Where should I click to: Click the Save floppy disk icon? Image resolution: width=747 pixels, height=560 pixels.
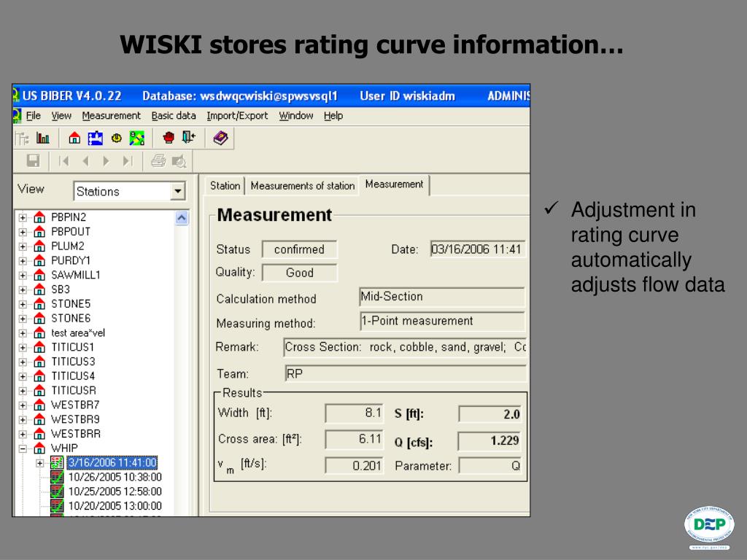pos(33,161)
